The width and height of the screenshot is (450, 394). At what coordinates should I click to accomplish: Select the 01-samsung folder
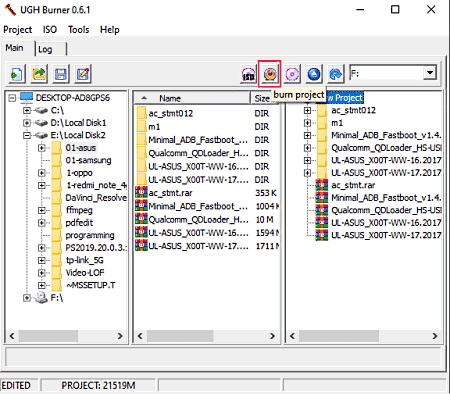click(88, 160)
